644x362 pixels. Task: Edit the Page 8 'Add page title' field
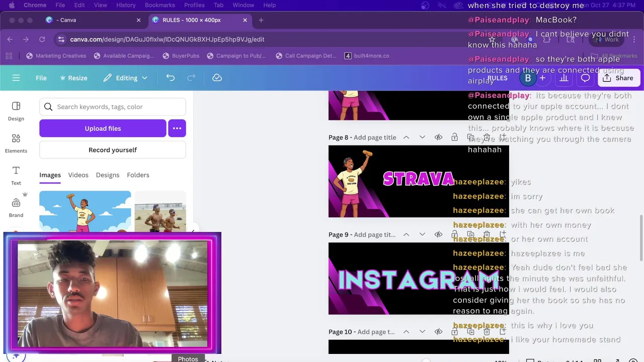(375, 137)
